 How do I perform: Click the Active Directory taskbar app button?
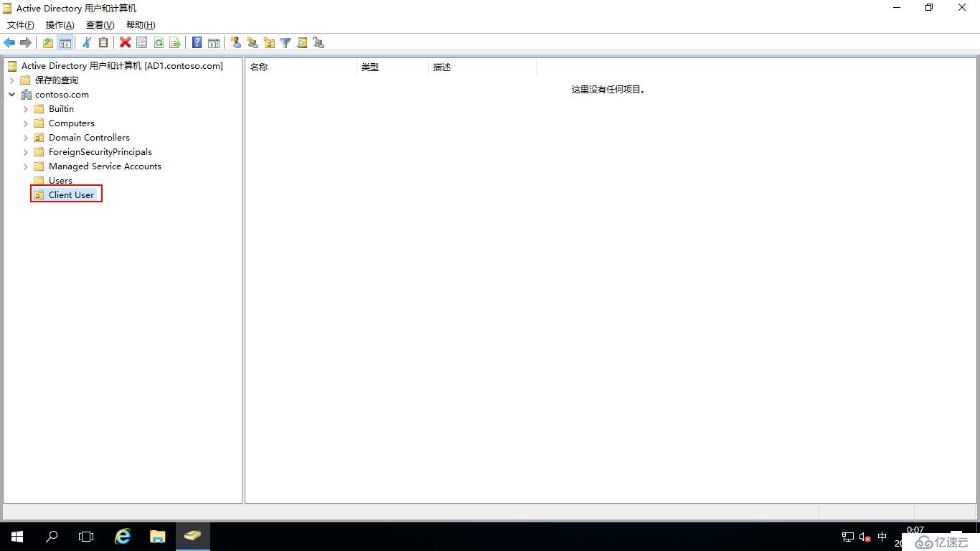[192, 537]
